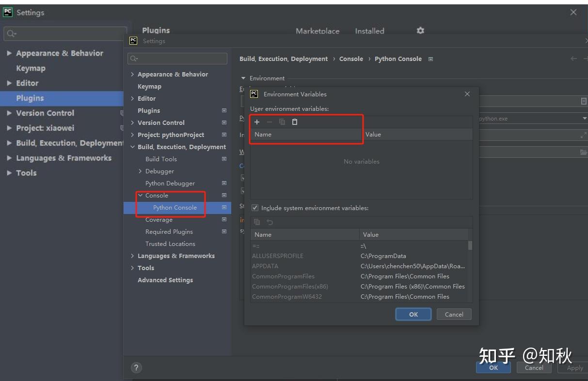Select the CommonProgramW6432 variable row
This screenshot has width=588, height=381.
359,297
